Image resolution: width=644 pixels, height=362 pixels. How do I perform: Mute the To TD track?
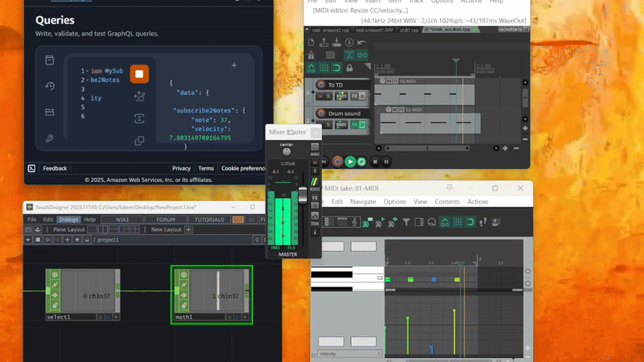[320, 96]
